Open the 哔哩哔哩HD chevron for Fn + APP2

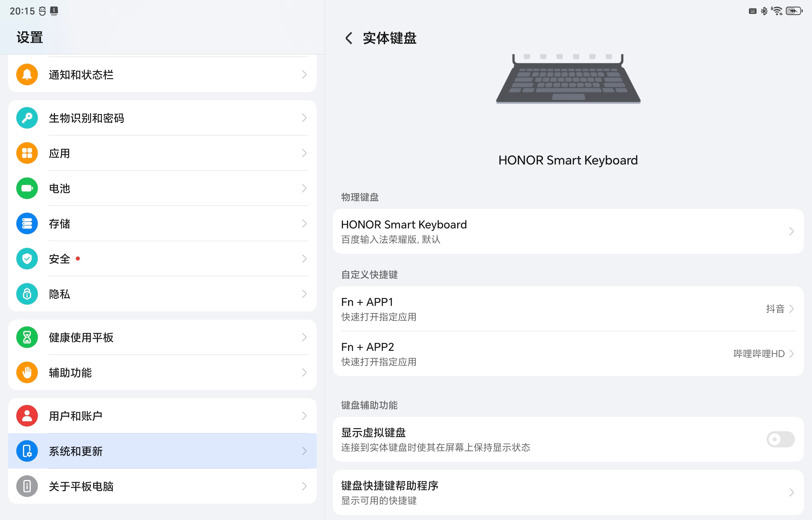pos(791,353)
